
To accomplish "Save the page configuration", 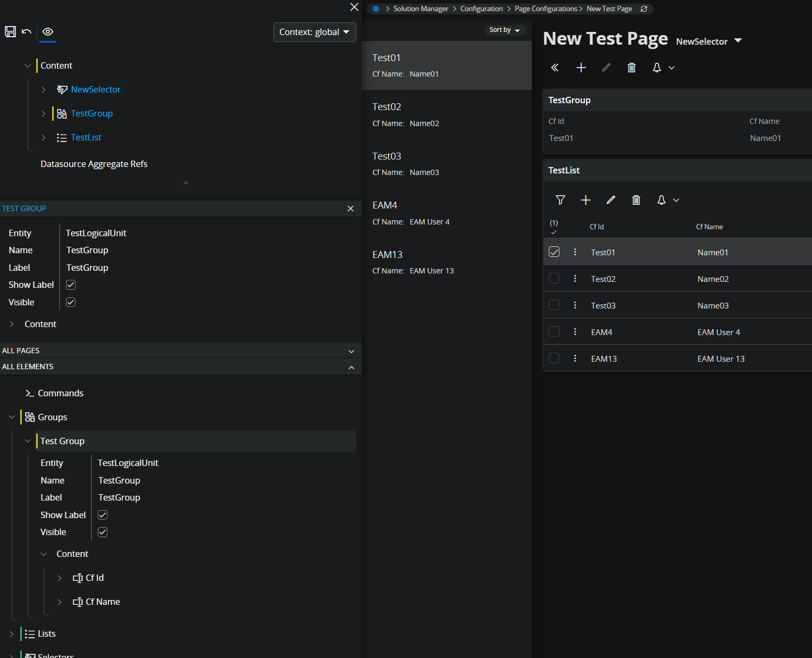I will (x=10, y=32).
